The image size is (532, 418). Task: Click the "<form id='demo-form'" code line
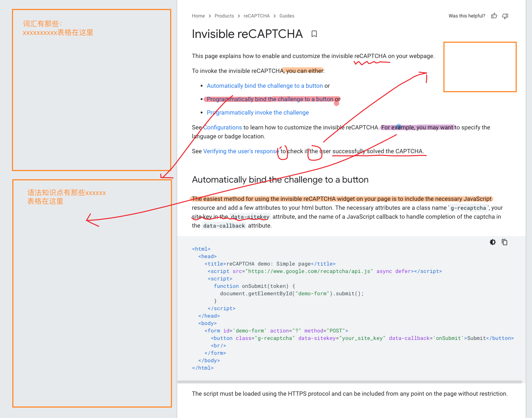tap(276, 331)
